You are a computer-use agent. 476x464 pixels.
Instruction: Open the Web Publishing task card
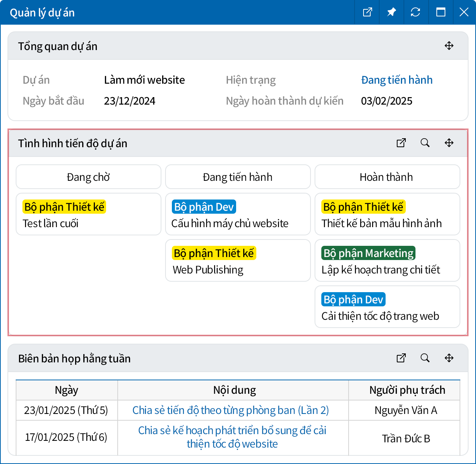238,261
